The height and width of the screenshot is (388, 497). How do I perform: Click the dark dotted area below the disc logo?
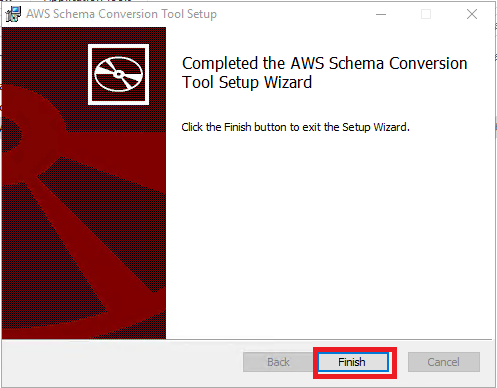[118, 118]
